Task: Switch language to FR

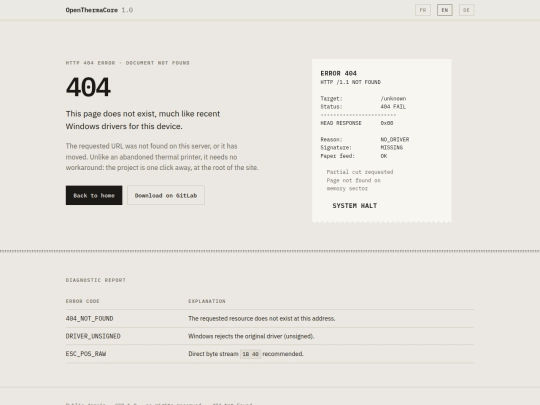Action: pos(423,10)
